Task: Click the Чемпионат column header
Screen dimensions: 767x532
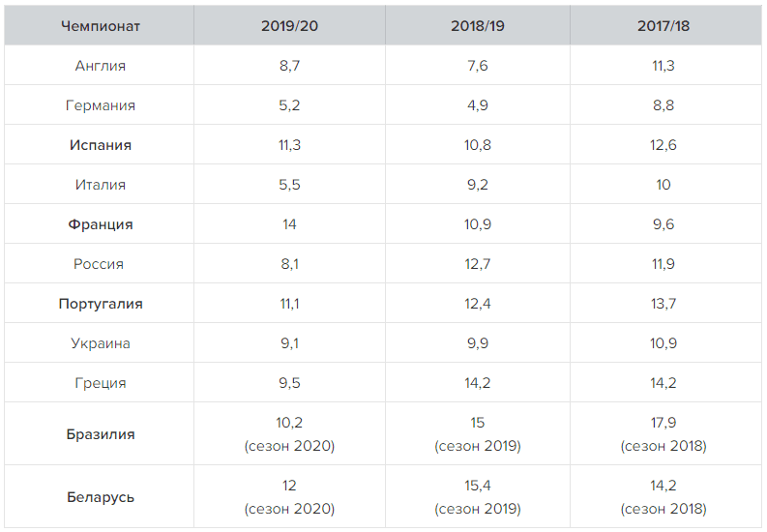Action: (101, 26)
